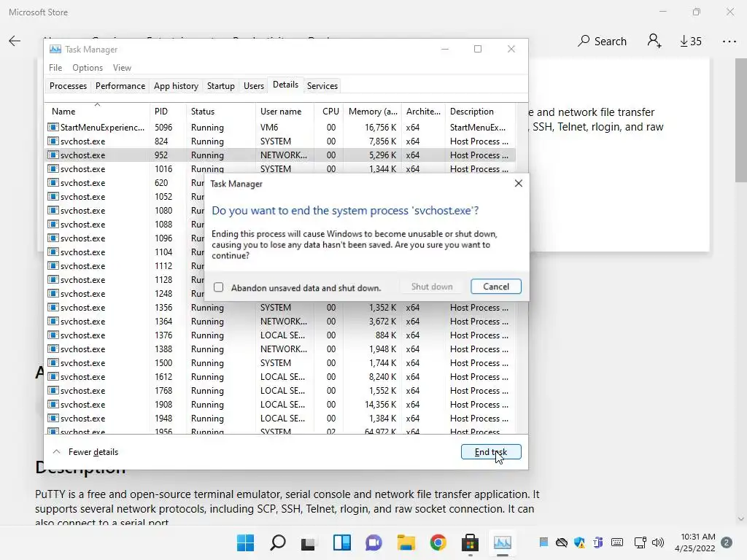The height and width of the screenshot is (560, 747).
Task: Open the View menu in Task Manager
Action: tap(122, 68)
